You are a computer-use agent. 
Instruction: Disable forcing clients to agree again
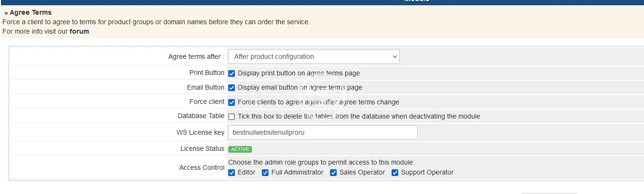pos(232,102)
